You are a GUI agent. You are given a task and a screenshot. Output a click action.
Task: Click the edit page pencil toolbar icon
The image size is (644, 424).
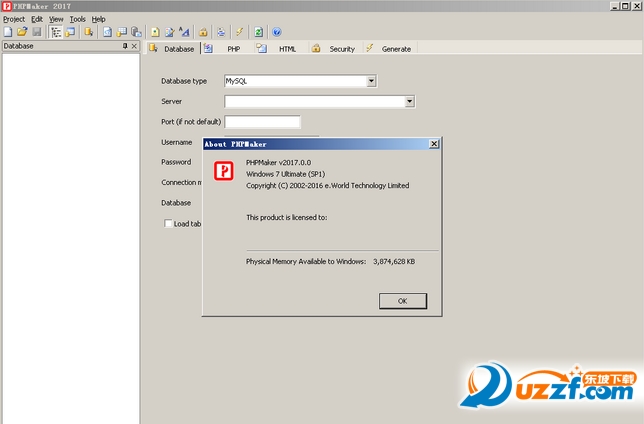[x=170, y=32]
